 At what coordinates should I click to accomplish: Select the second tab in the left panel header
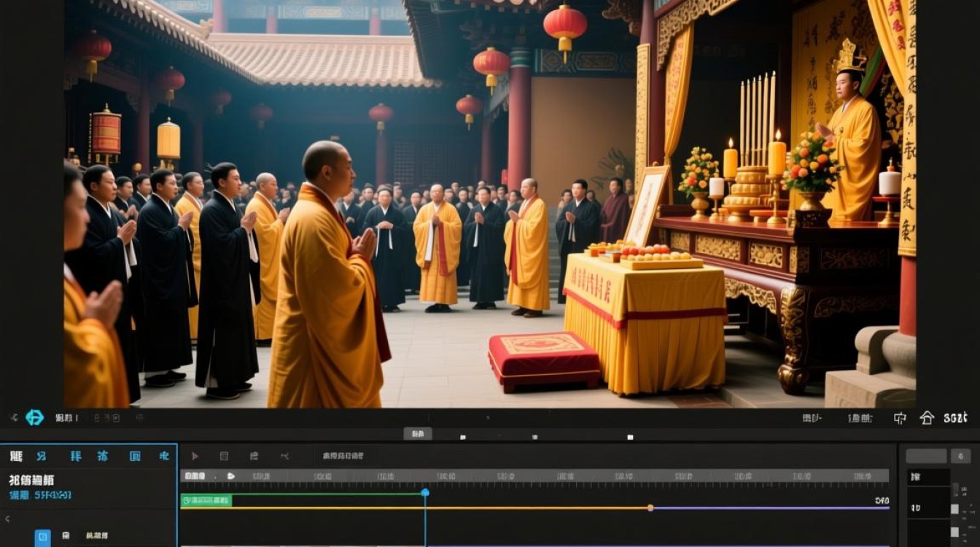[42, 457]
